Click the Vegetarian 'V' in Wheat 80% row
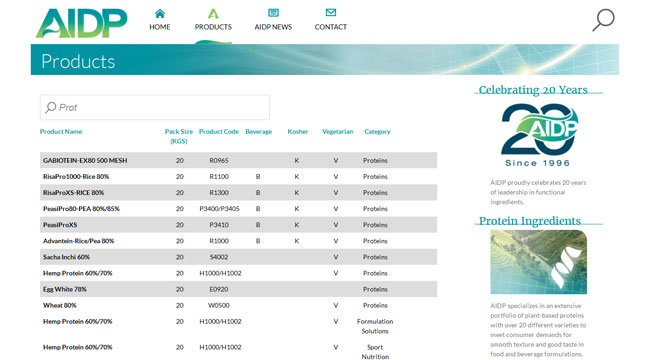Screen dimensions: 650x360 (336, 306)
